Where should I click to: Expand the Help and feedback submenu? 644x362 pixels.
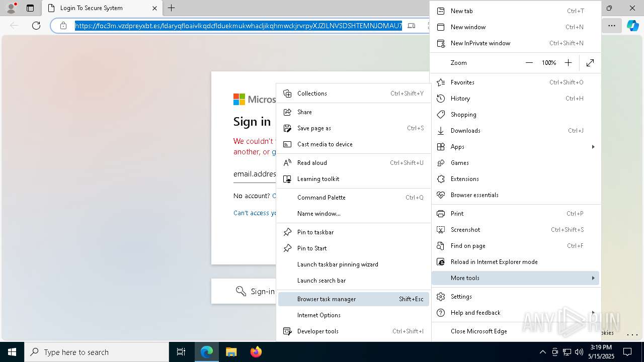pyautogui.click(x=516, y=313)
